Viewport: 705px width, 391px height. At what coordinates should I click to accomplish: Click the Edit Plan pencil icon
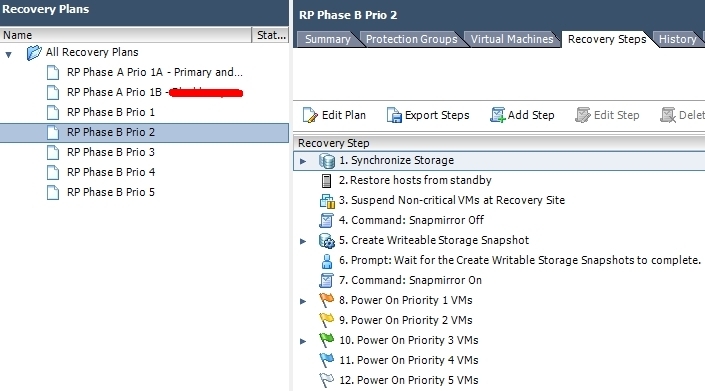point(310,116)
